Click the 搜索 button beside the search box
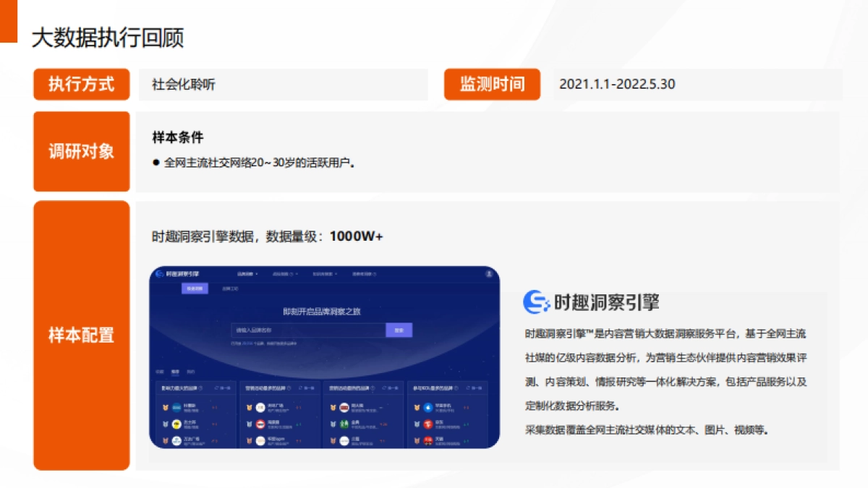The image size is (868, 488). click(x=400, y=328)
